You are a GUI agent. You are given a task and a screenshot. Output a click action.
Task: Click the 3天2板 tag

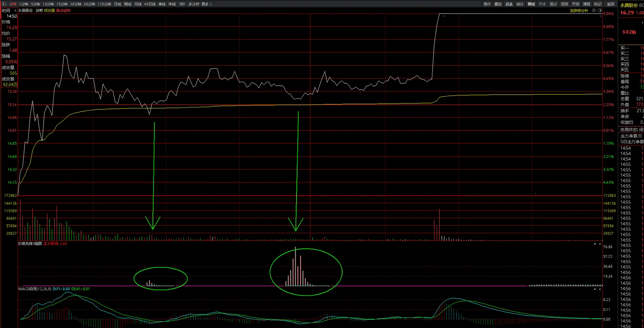pyautogui.click(x=629, y=32)
